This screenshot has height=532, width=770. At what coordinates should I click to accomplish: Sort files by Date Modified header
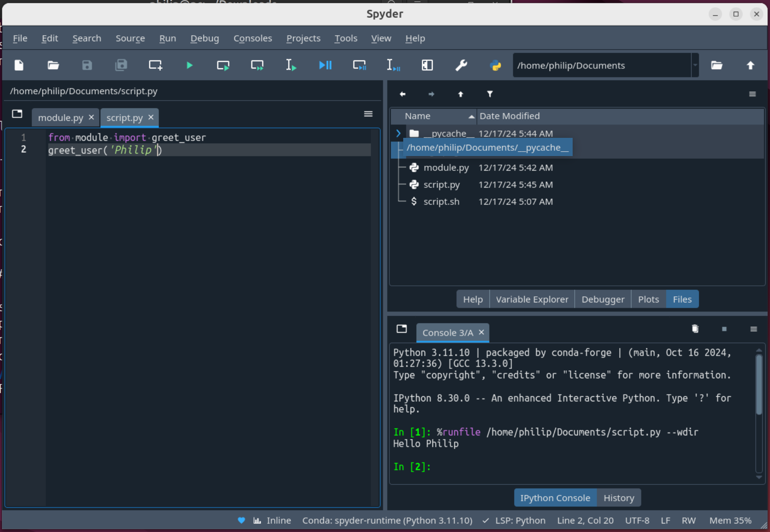pyautogui.click(x=620, y=116)
